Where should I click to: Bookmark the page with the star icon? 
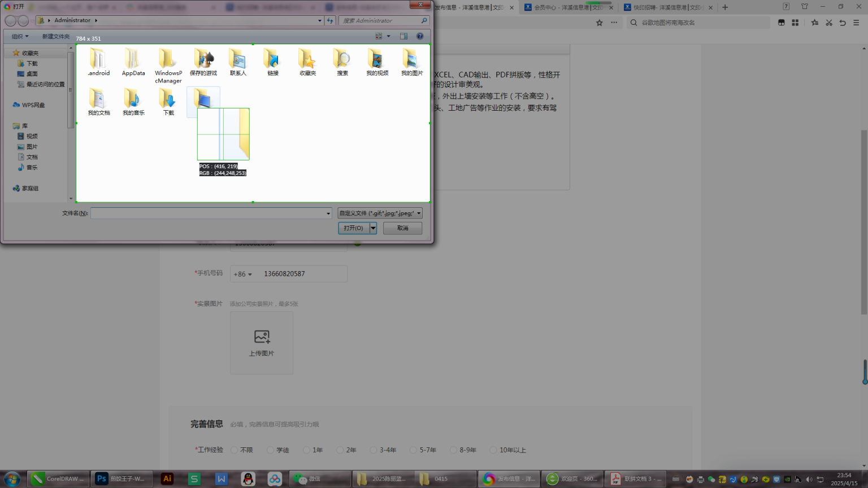pos(600,23)
